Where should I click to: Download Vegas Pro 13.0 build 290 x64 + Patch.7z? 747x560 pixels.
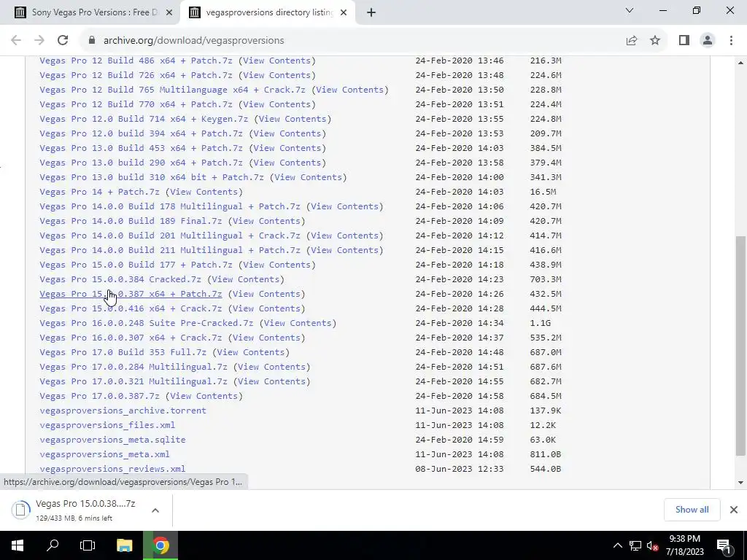[141, 163]
